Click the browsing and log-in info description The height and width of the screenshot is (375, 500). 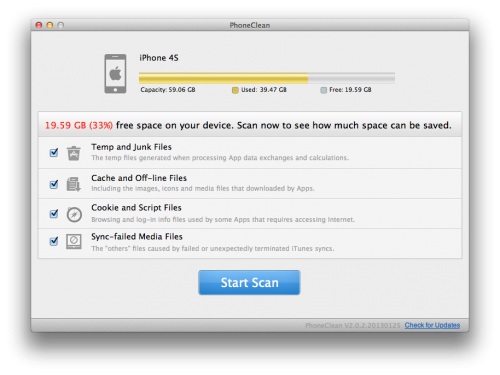pyautogui.click(x=223, y=220)
